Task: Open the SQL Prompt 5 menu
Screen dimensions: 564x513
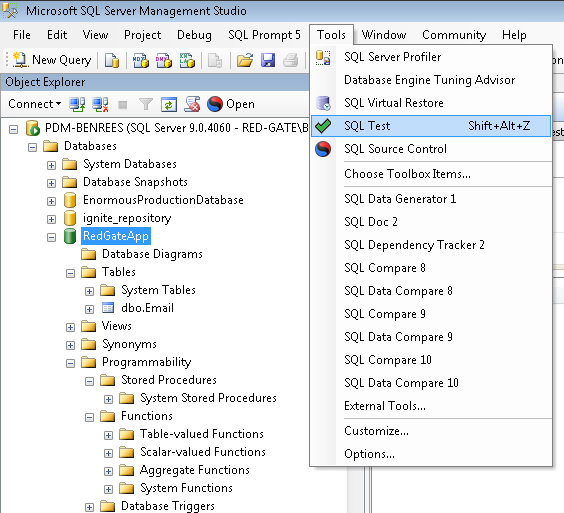Action: [264, 35]
